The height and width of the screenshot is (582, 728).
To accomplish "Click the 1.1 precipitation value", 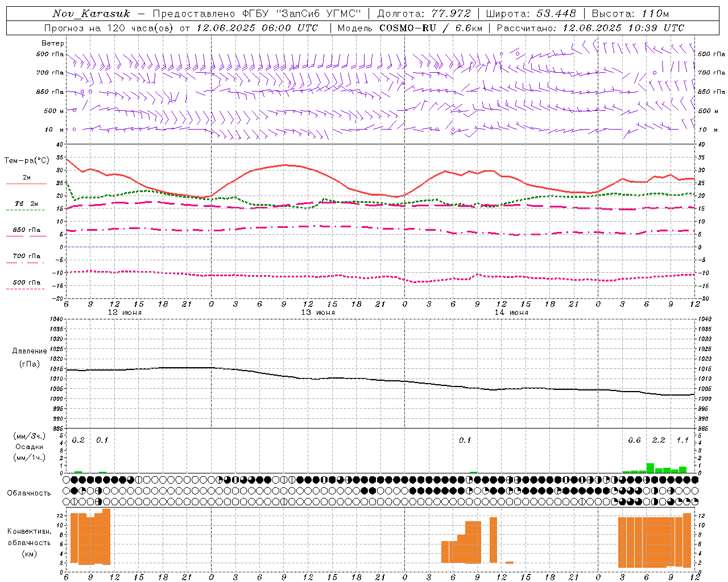I will coord(682,440).
